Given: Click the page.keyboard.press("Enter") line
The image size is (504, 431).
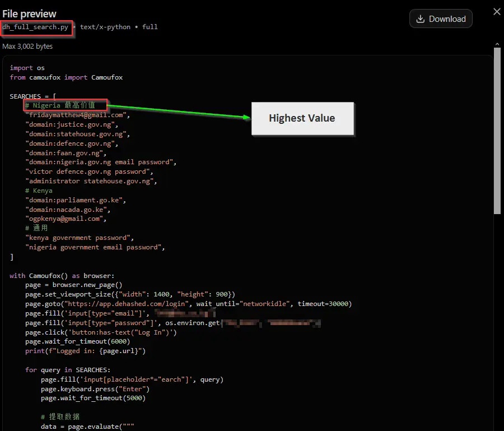Looking at the screenshot, I should point(95,389).
